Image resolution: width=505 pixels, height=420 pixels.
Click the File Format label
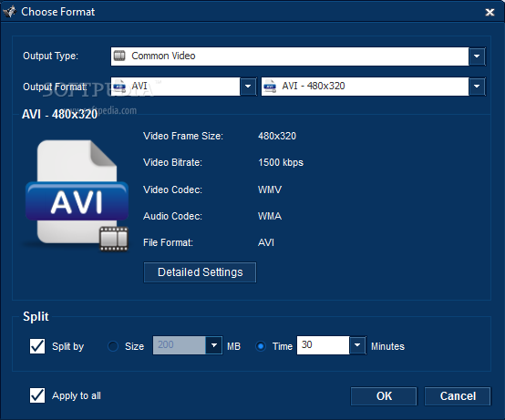click(x=168, y=242)
